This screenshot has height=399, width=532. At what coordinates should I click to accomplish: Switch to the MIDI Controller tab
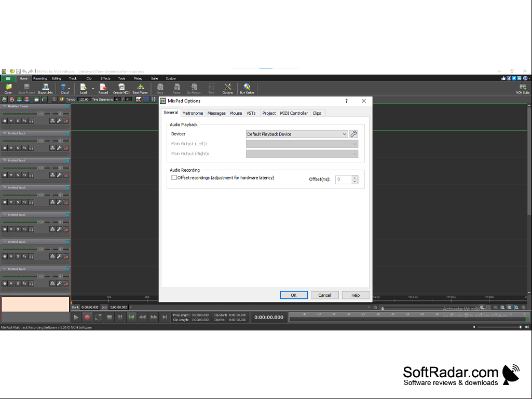[294, 113]
